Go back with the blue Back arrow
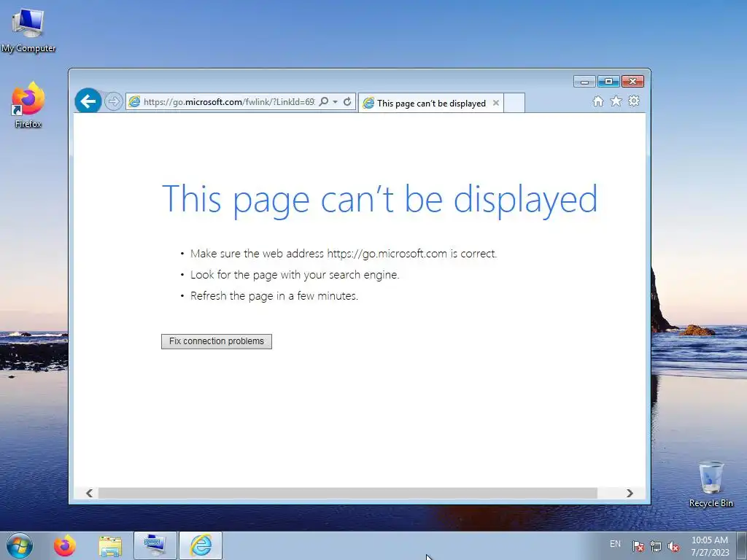The height and width of the screenshot is (560, 747). 88,101
